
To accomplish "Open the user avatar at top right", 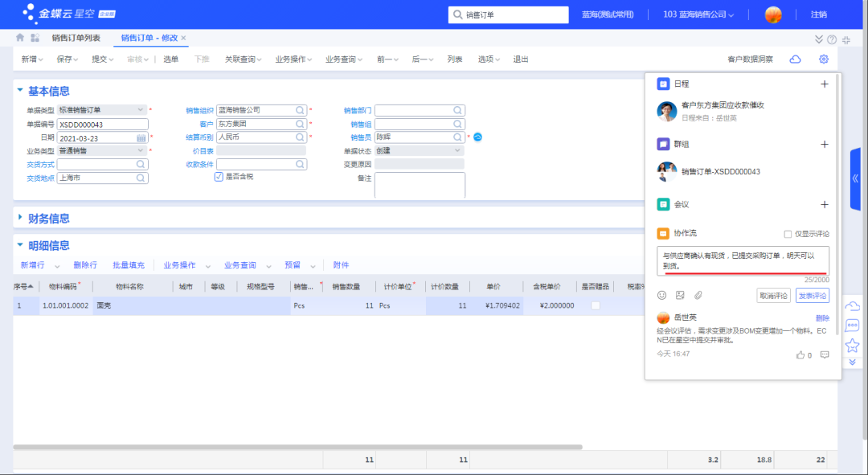I will [x=773, y=14].
